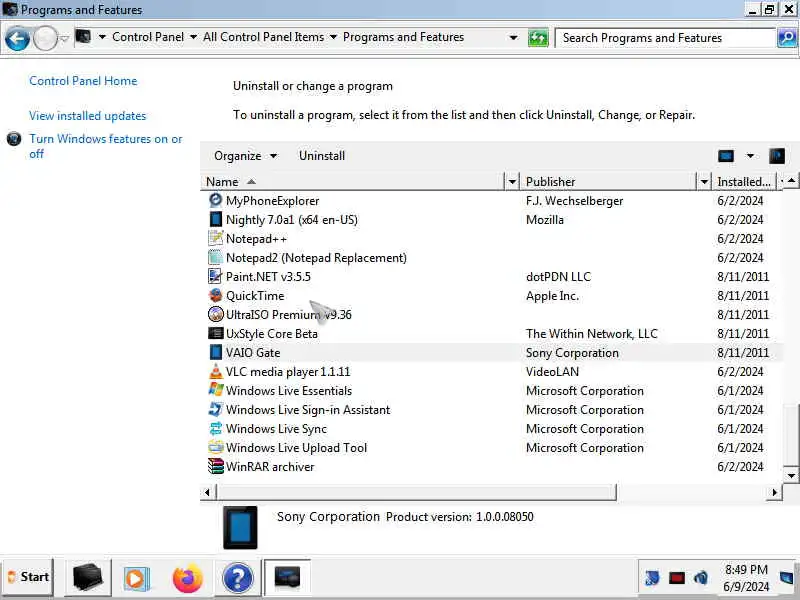Click the Change your view icon
The width and height of the screenshot is (800, 600).
(726, 156)
